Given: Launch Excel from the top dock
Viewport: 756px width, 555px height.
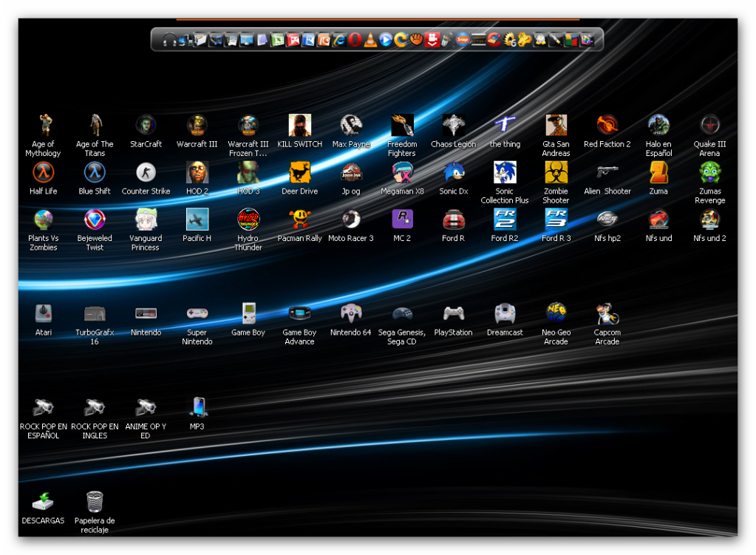Looking at the screenshot, I should pyautogui.click(x=277, y=40).
